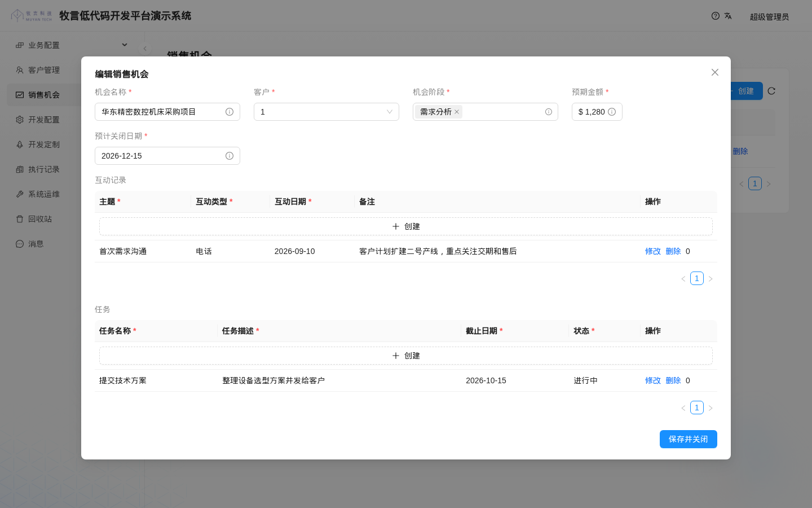Go to next page in 任务 table
Screen dimensions: 812x508
pos(710,408)
